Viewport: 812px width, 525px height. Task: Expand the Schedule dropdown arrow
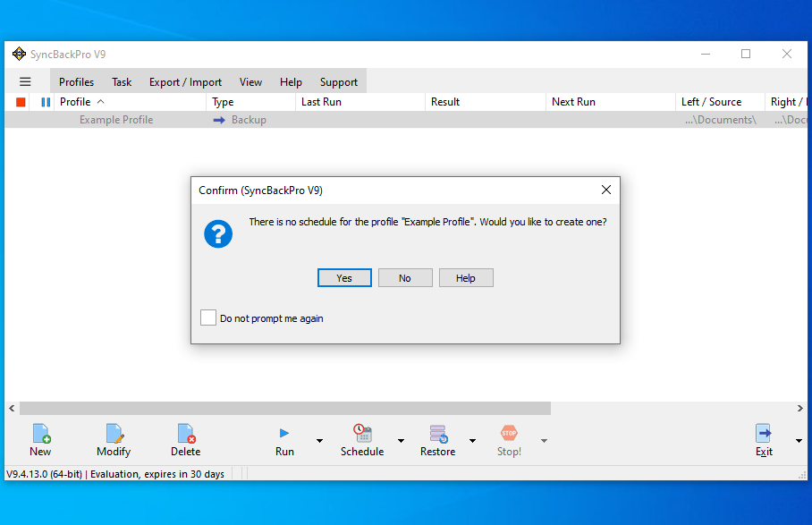pyautogui.click(x=401, y=441)
